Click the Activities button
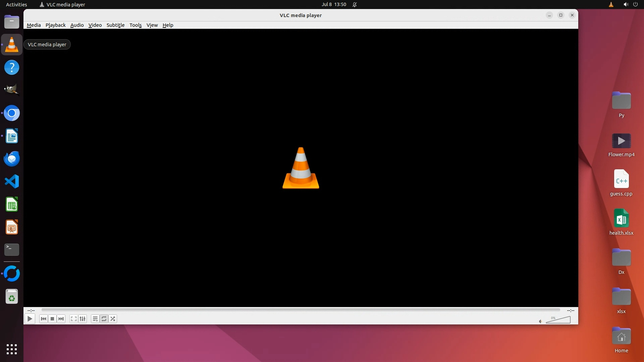 coord(16,4)
